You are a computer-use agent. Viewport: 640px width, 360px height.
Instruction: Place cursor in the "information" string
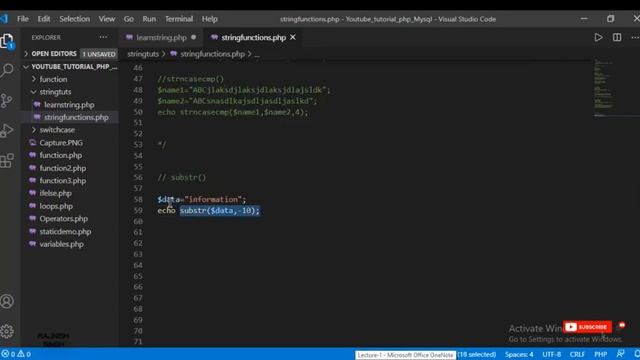[213, 199]
